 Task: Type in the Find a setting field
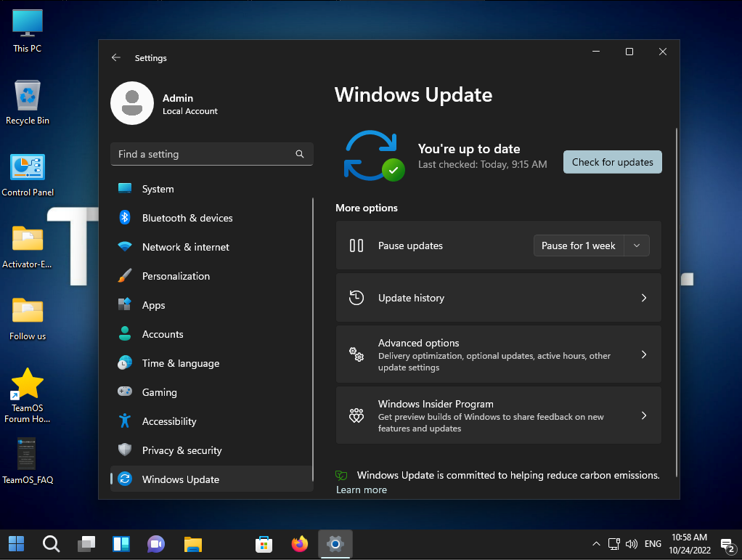203,154
